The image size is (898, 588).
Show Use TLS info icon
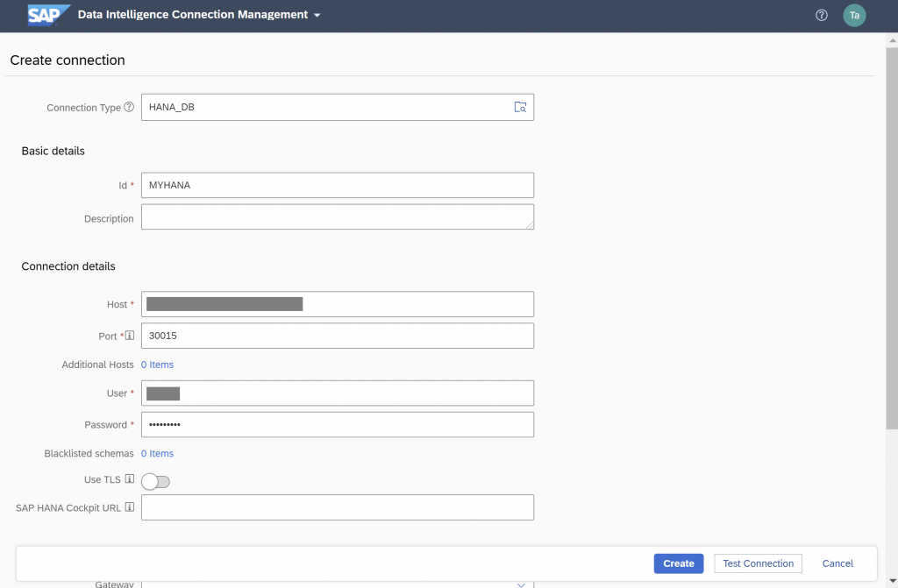[x=130, y=479]
